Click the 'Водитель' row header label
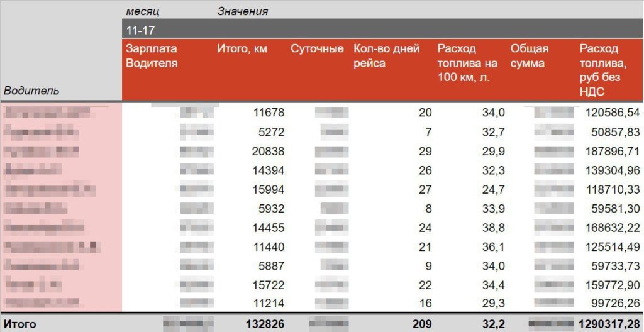 point(31,91)
